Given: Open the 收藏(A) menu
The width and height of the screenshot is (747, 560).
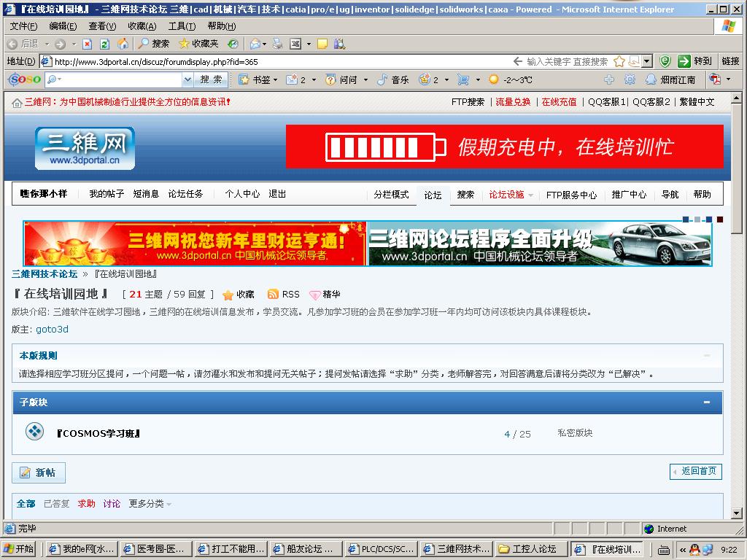Looking at the screenshot, I should [x=142, y=26].
